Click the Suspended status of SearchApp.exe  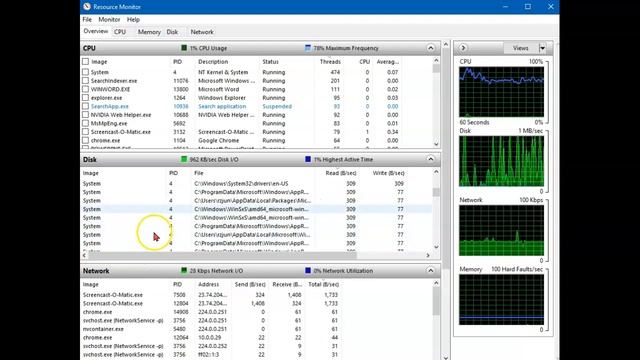(x=277, y=106)
